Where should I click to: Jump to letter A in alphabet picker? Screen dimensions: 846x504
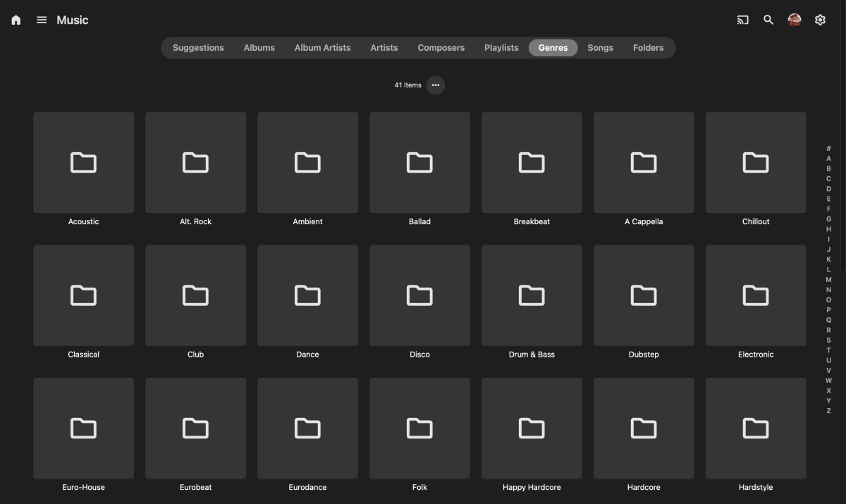(828, 159)
